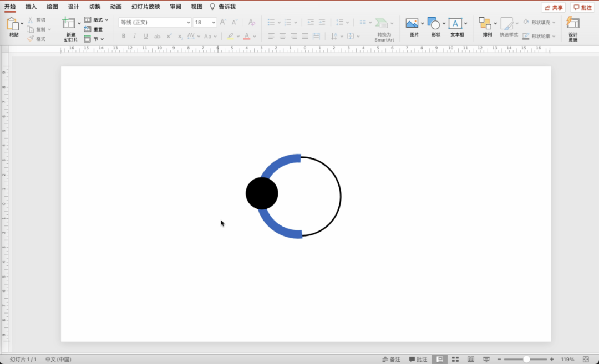599x364 pixels.
Task: Click the New Slide (新建幻灯片) icon
Action: 69,23
